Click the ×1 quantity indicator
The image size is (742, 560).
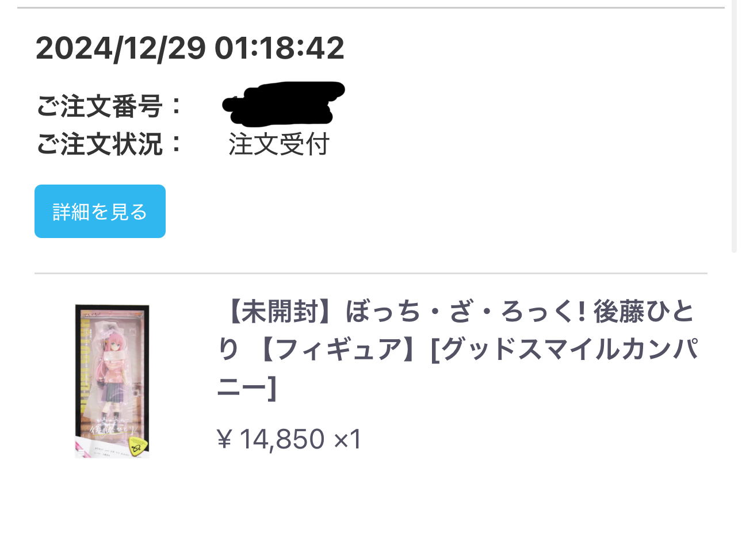pyautogui.click(x=348, y=439)
